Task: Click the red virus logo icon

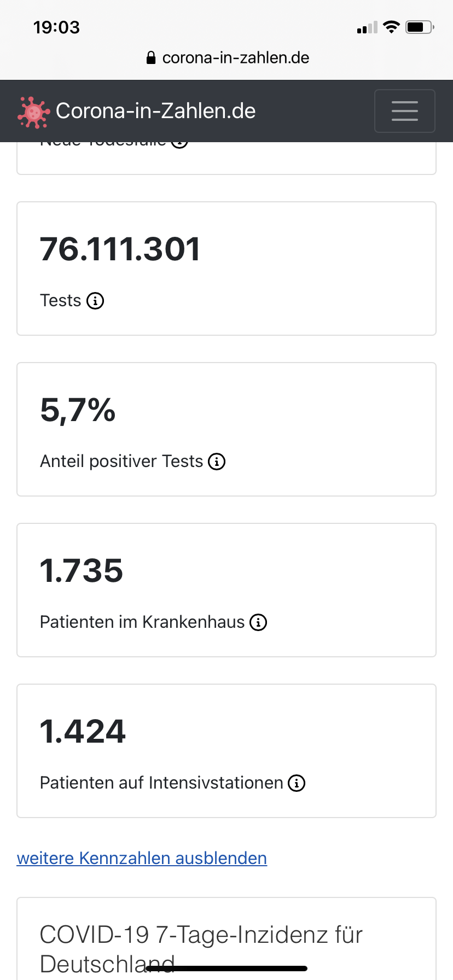Action: tap(33, 112)
